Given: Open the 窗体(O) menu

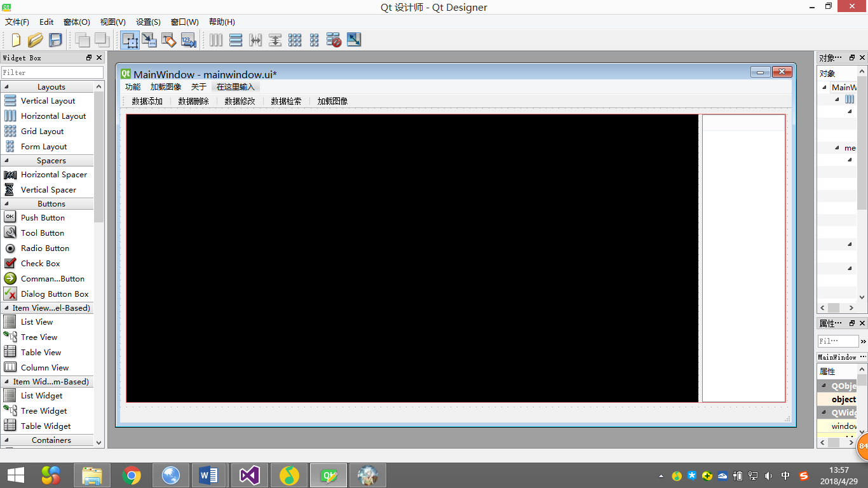Looking at the screenshot, I should [x=77, y=22].
